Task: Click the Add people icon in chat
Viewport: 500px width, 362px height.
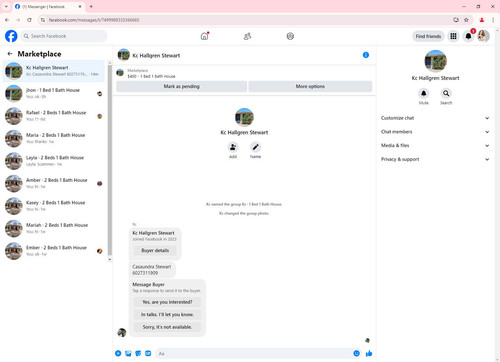Action: point(233,147)
